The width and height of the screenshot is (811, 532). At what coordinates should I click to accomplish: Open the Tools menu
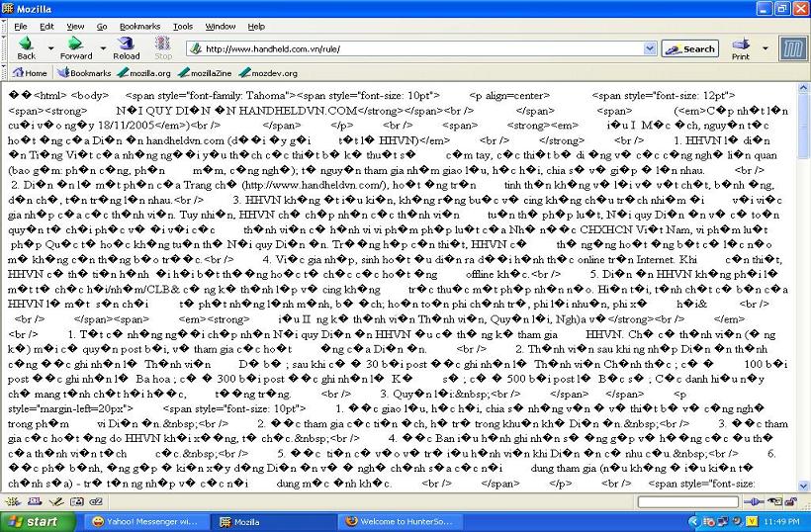click(x=183, y=26)
